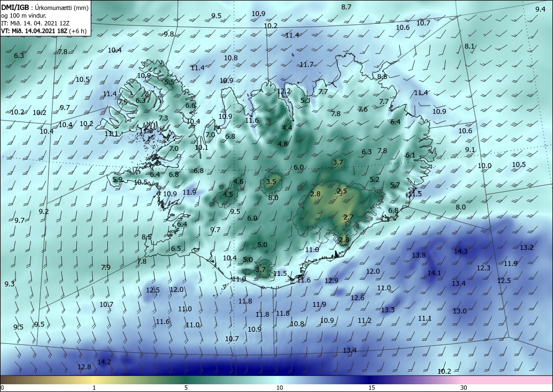This screenshot has width=553, height=392.
Task: Click the map value 10.0
Action: tap(484, 166)
